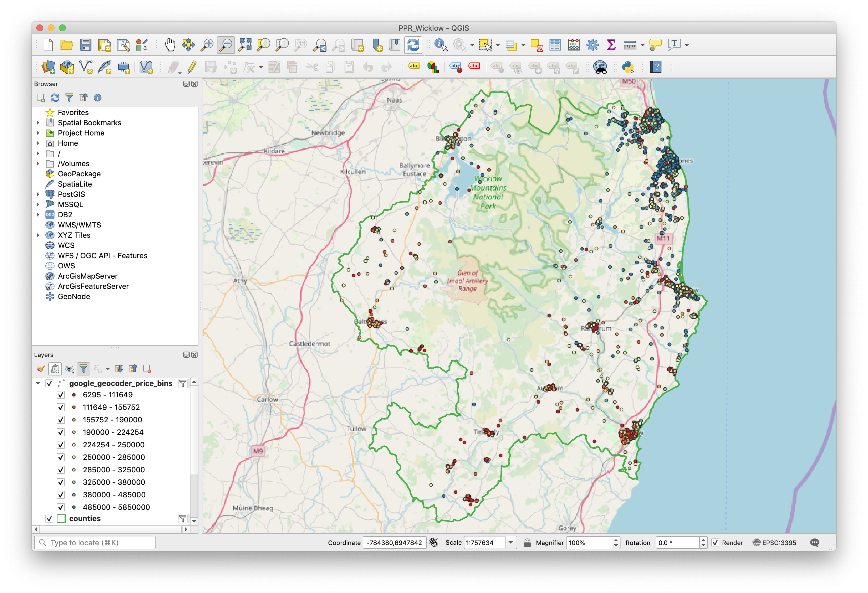
Task: Open the Scale dropdown list
Action: click(510, 542)
